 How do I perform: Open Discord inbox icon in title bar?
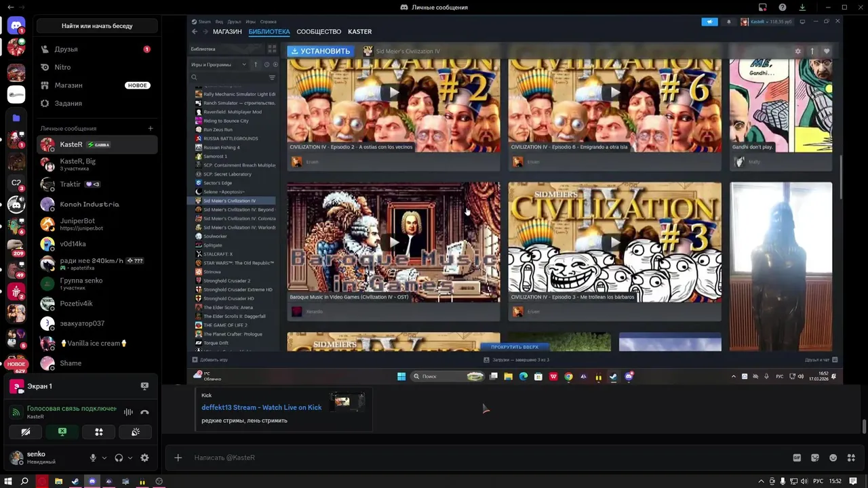pos(763,7)
